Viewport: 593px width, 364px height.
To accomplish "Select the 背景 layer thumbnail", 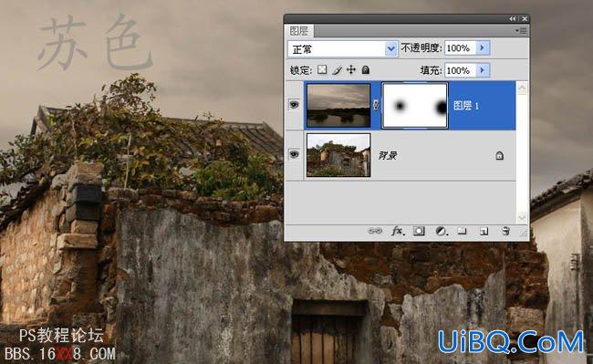I will tap(338, 155).
